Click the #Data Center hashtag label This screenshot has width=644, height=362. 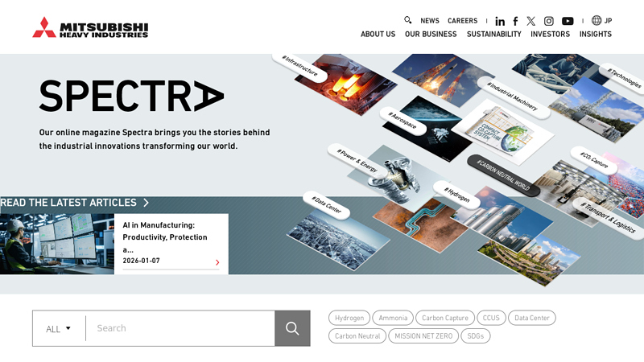coord(327,205)
